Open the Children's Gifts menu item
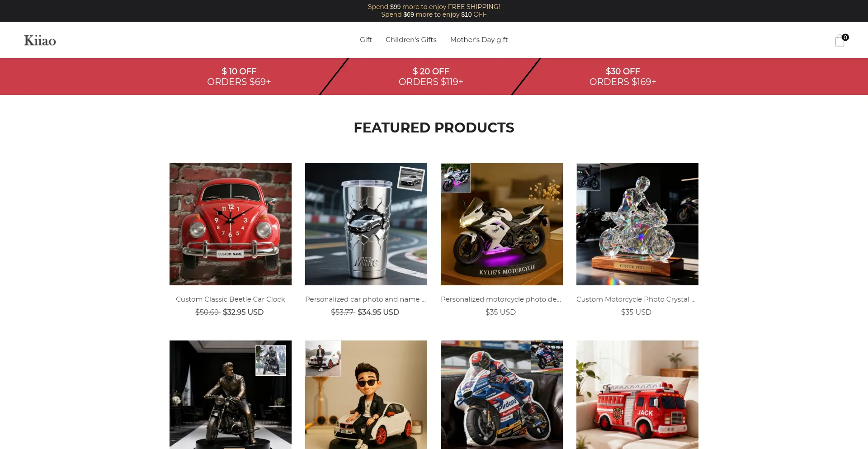 (x=411, y=40)
